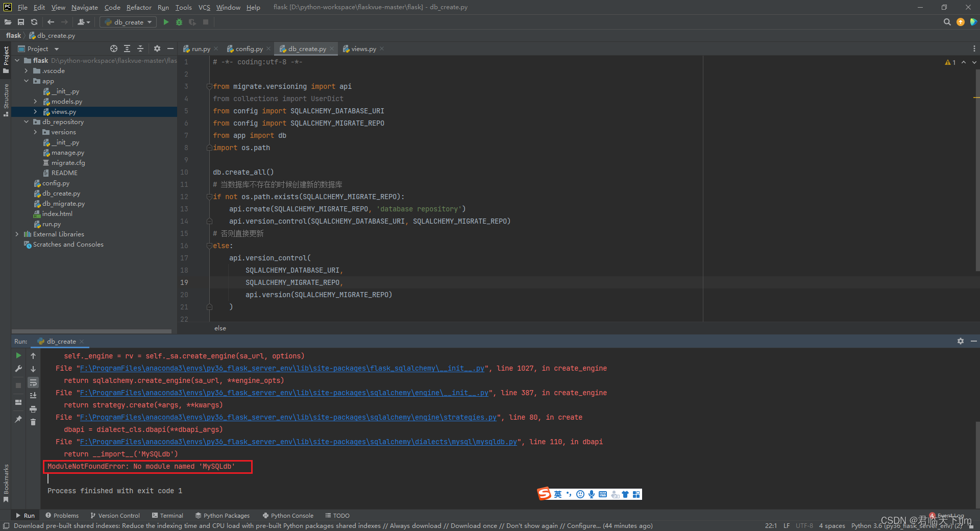Screen dimensions: 980x531
Task: Clear all Run console output
Action: tap(33, 422)
